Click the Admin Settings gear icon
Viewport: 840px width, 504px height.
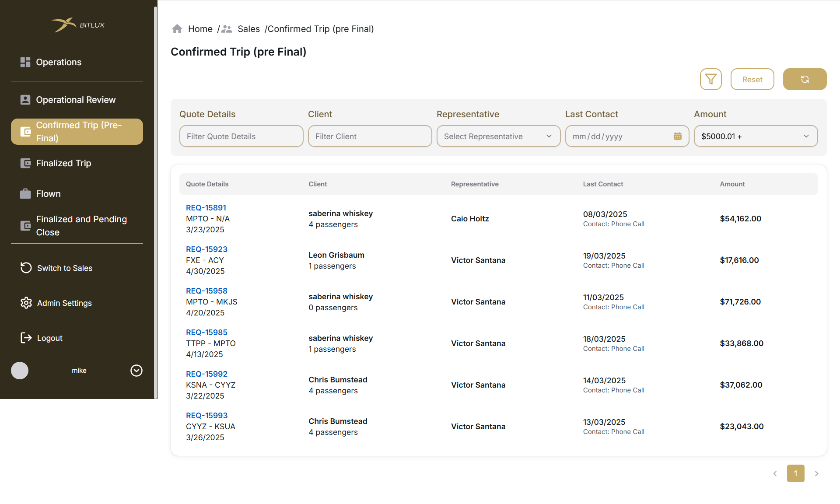26,303
